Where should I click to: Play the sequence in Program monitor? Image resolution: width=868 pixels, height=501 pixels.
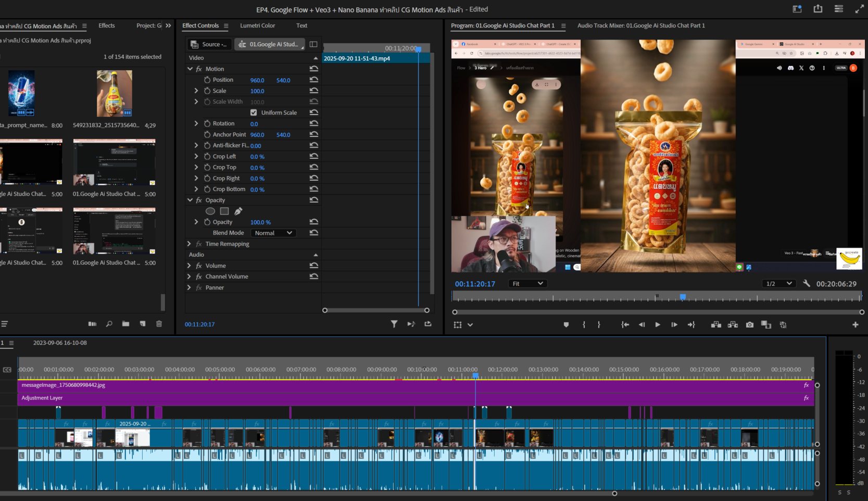[x=658, y=324]
